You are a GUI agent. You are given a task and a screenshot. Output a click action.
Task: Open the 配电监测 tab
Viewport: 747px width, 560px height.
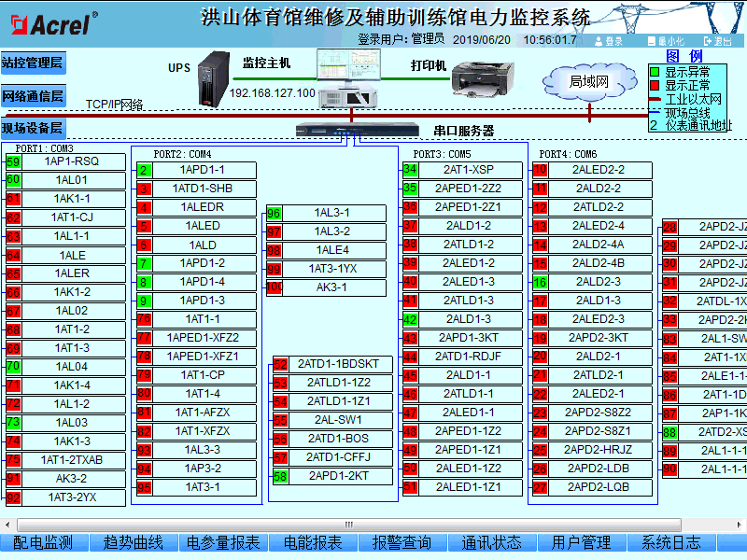(x=44, y=542)
